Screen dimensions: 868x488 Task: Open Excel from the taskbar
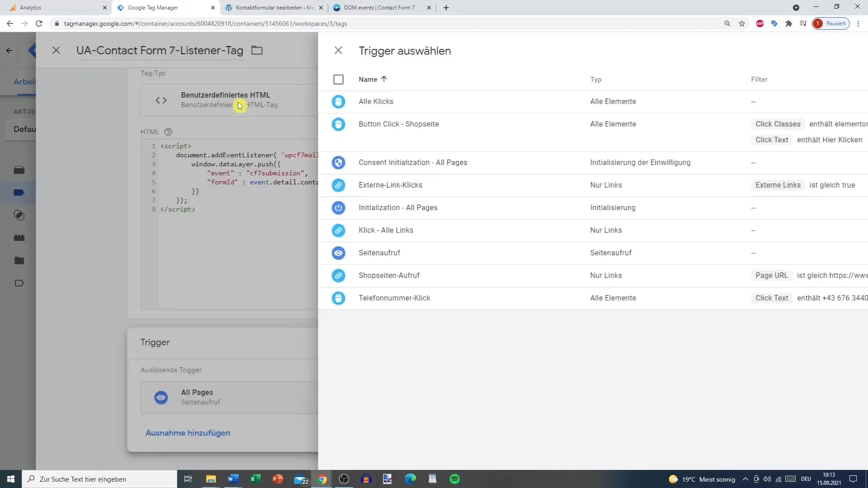pyautogui.click(x=255, y=479)
